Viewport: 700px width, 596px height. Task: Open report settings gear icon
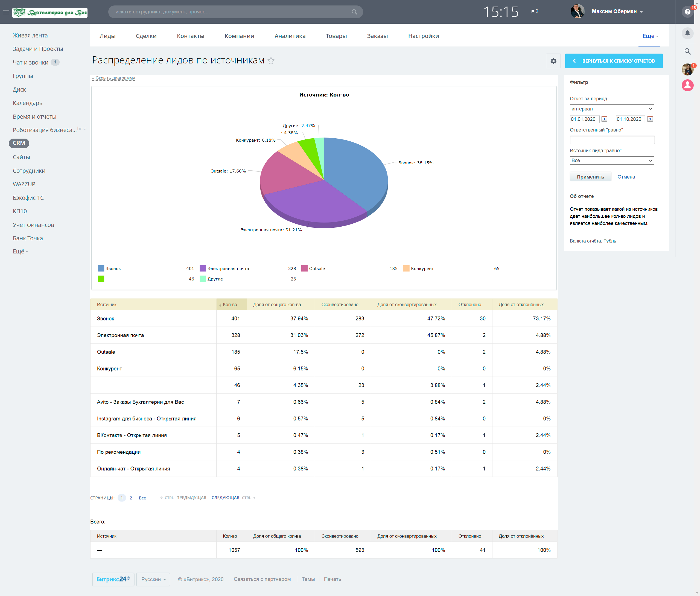tap(553, 61)
